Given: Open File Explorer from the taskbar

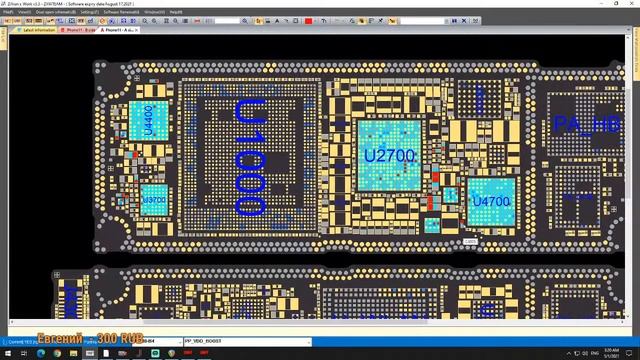Looking at the screenshot, I should 73,353.
